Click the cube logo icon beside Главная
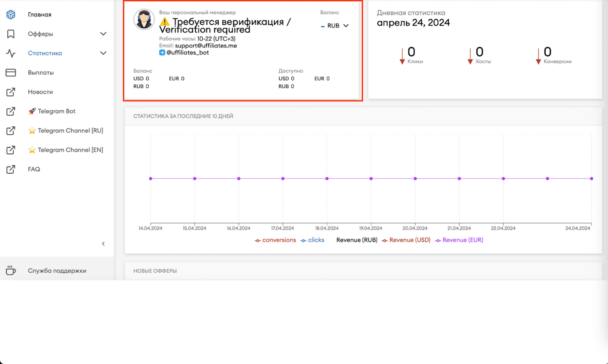This screenshot has height=364, width=608. click(x=11, y=14)
